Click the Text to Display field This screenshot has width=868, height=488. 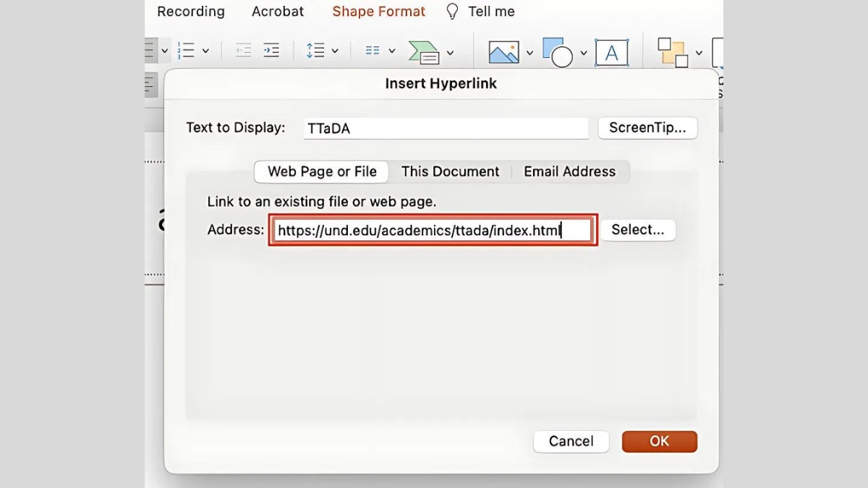click(446, 128)
